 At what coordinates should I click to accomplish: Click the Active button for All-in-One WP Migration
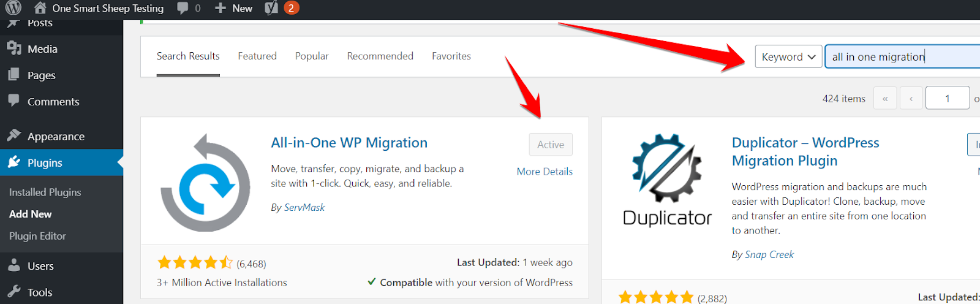pos(551,145)
